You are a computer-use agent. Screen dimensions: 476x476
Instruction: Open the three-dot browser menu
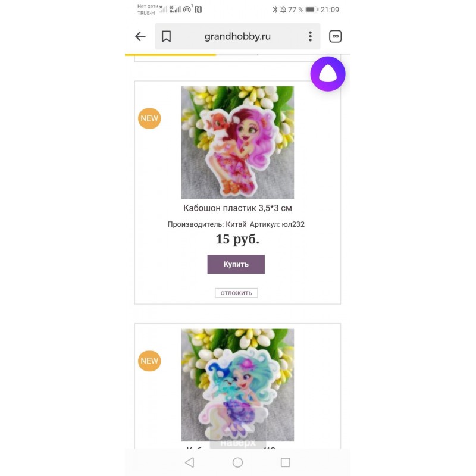(x=310, y=36)
